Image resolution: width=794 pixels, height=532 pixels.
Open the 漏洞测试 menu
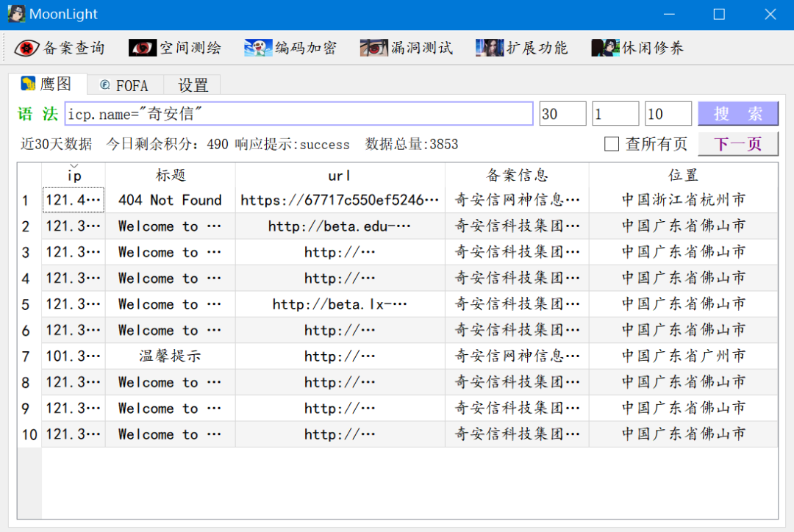coord(407,48)
